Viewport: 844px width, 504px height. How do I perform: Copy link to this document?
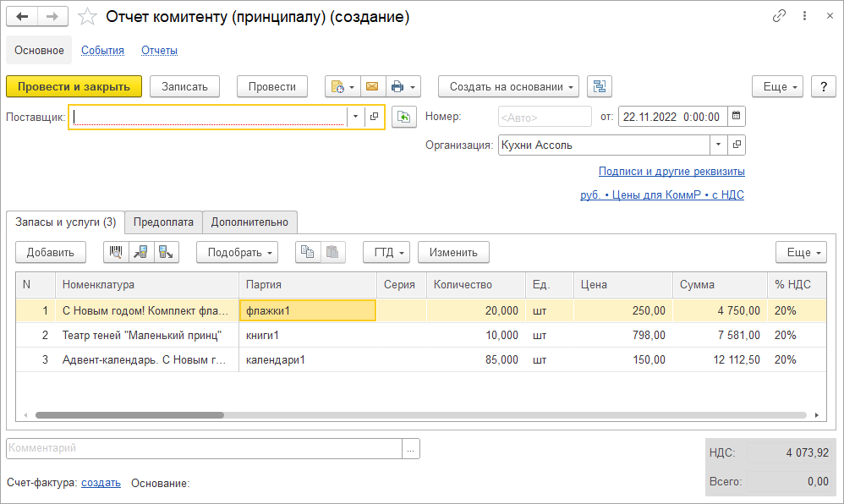coord(779,17)
